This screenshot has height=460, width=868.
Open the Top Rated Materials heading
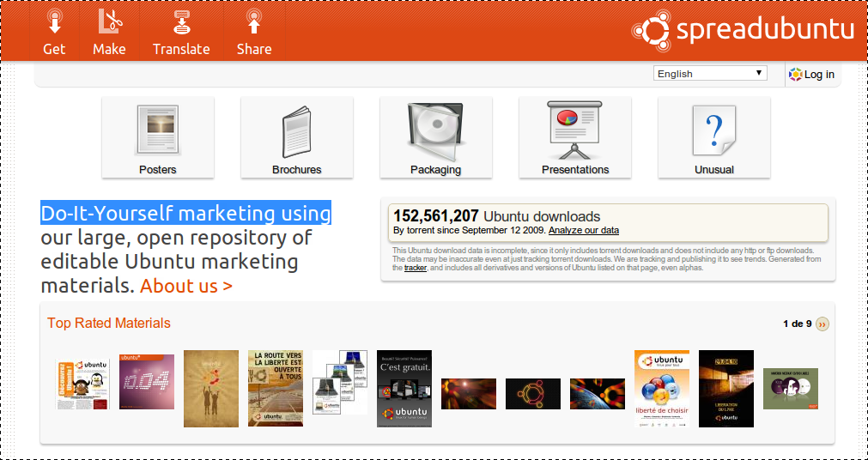tap(109, 323)
